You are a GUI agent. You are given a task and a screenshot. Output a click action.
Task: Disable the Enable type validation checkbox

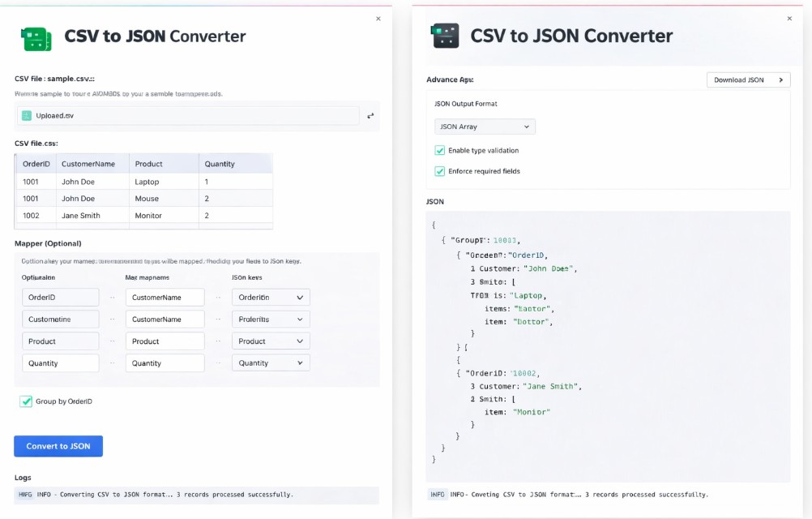(x=441, y=151)
